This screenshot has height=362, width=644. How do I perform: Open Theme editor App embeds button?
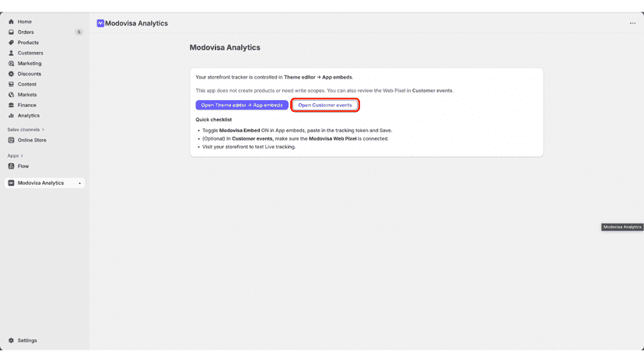tap(242, 105)
